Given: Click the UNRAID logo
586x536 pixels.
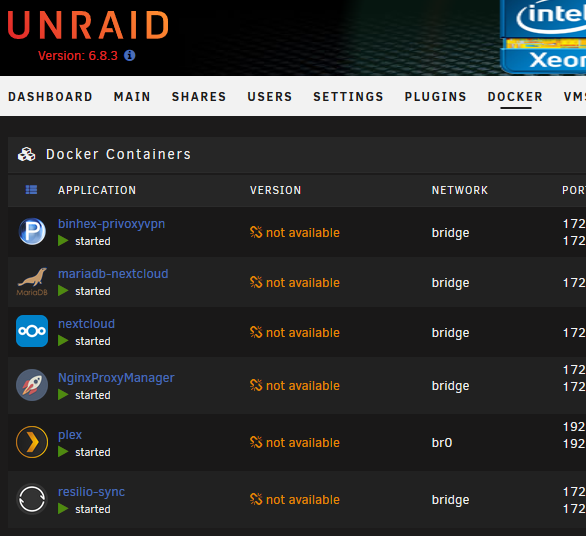Looking at the screenshot, I should click(88, 25).
